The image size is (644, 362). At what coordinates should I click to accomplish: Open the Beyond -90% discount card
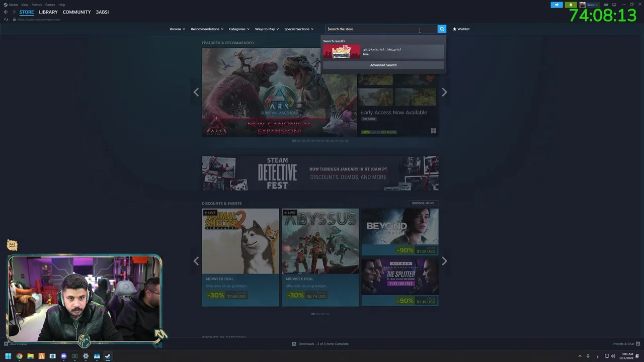click(400, 232)
